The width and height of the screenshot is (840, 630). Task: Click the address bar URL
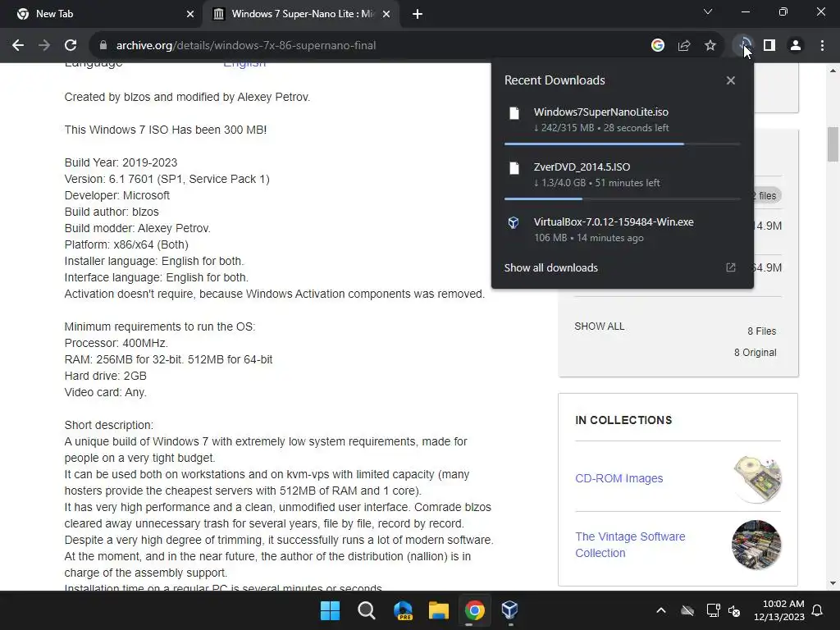[246, 46]
